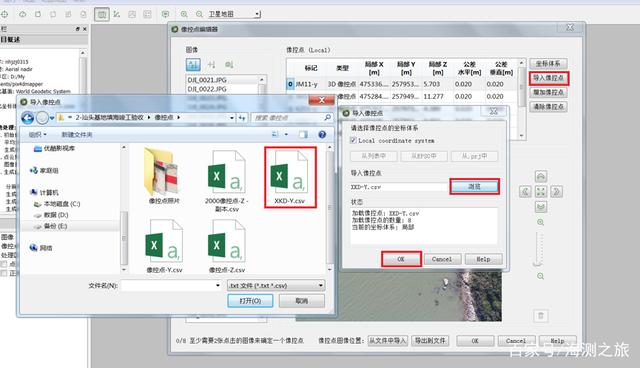
Task: Select XKD-Y.csv file icon
Action: pos(290,177)
